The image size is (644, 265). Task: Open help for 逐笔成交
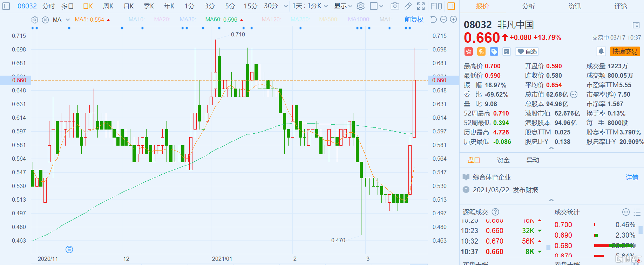tap(495, 212)
